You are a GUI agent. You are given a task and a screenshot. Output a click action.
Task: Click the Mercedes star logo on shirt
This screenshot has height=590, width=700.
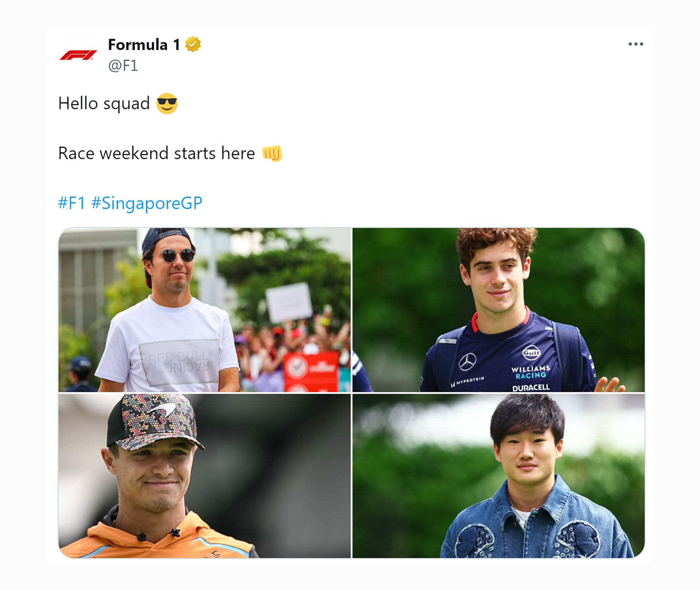pyautogui.click(x=467, y=362)
